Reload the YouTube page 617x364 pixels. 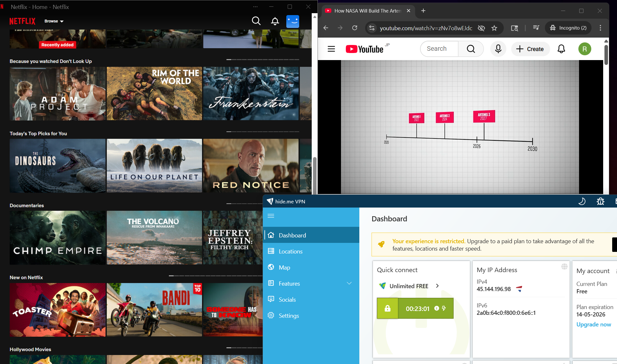pos(355,28)
